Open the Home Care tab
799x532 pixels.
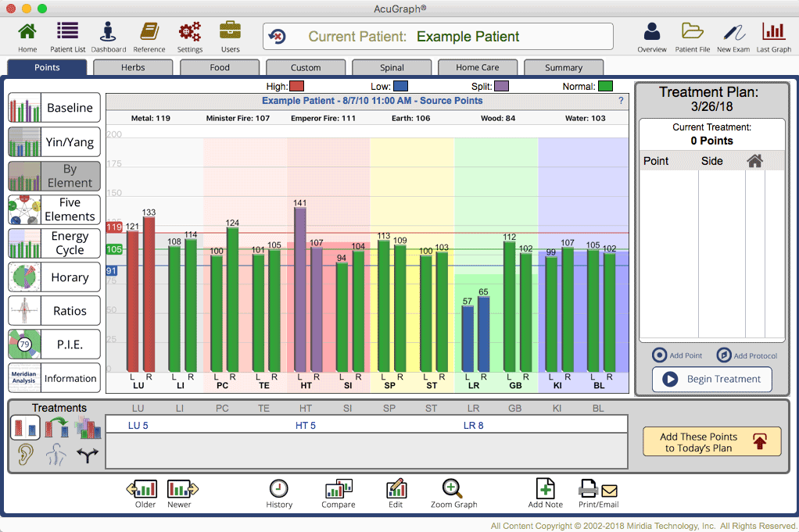(x=478, y=68)
